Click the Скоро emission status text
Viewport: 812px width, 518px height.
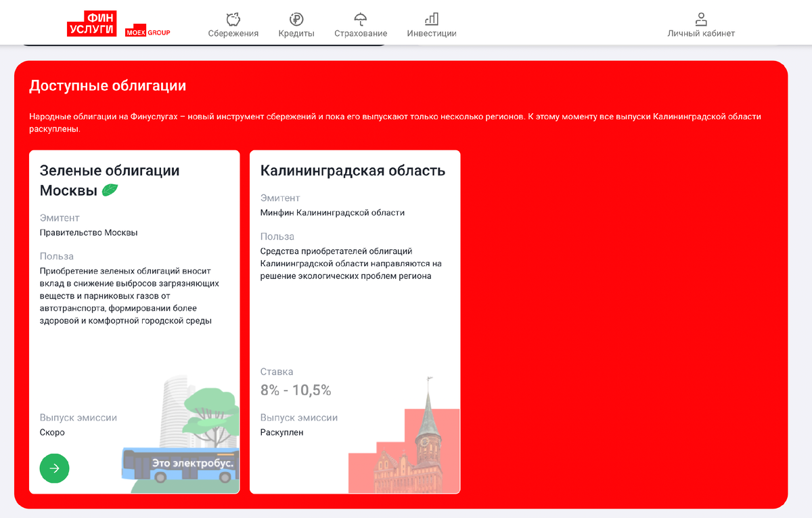point(52,432)
